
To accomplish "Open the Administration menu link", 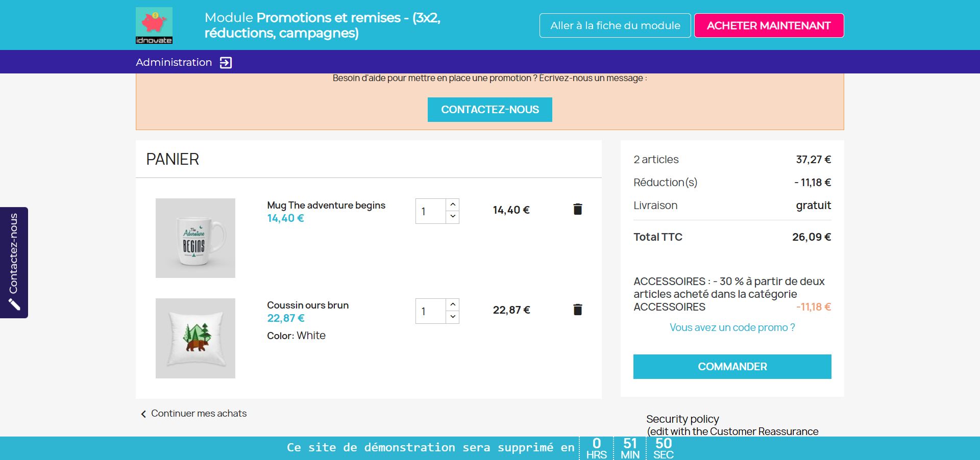I will (174, 62).
